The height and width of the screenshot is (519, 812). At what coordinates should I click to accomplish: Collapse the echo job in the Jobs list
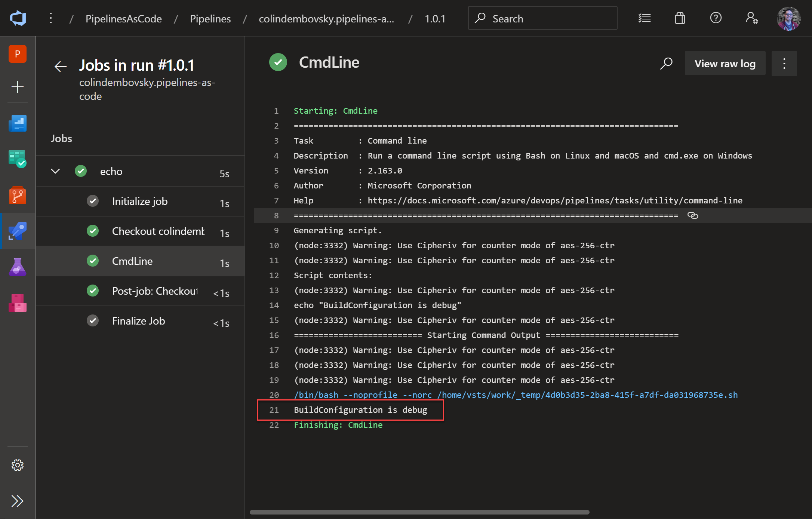(x=55, y=171)
